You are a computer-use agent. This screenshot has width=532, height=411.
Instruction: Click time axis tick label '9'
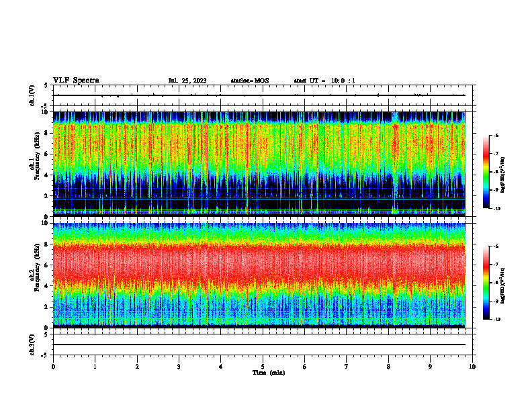click(x=430, y=367)
